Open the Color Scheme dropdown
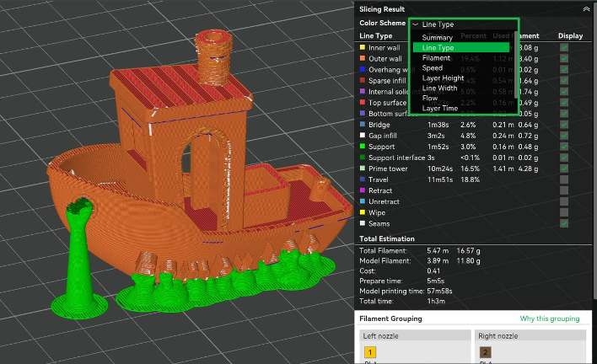 point(464,24)
